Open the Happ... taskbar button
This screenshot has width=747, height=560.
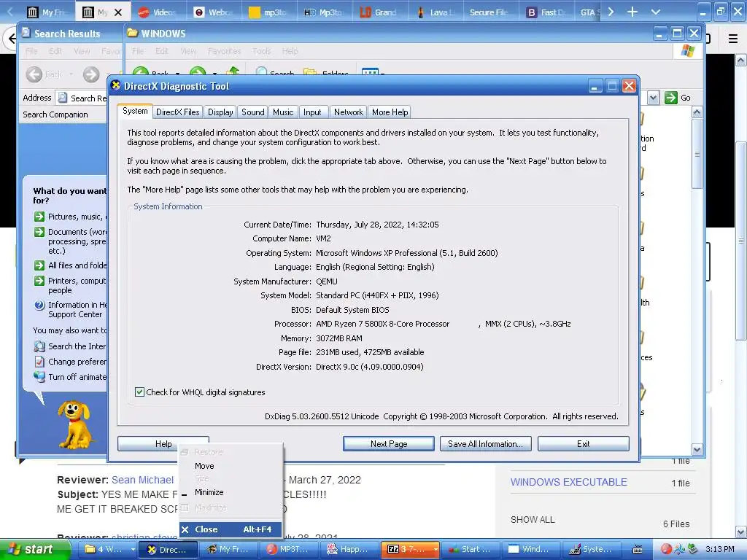pos(348,550)
